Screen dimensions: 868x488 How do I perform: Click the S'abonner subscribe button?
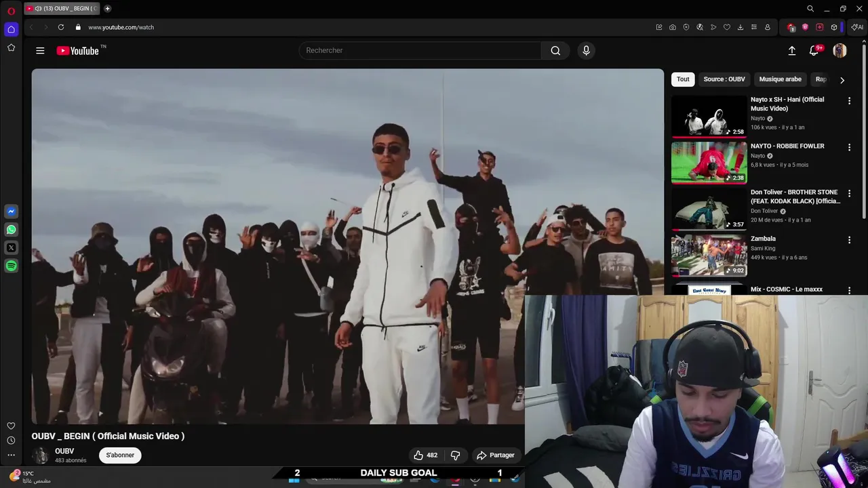[120, 455]
